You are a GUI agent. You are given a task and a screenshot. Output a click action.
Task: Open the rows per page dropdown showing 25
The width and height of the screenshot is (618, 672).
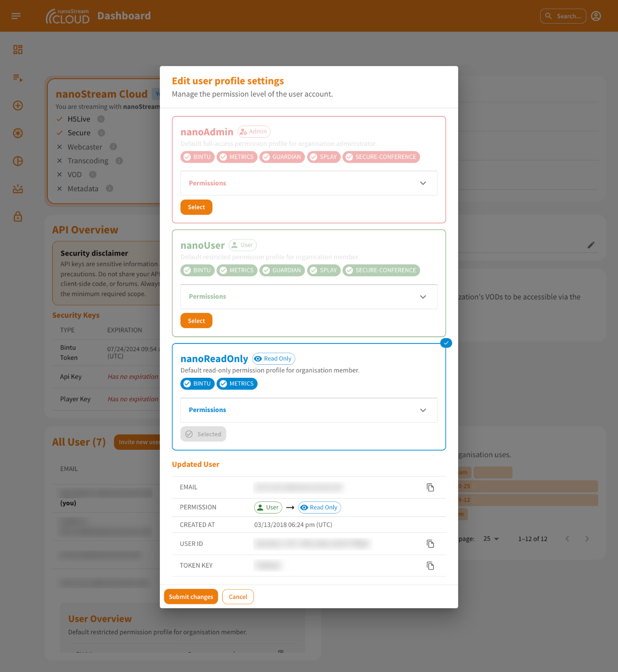coord(492,539)
